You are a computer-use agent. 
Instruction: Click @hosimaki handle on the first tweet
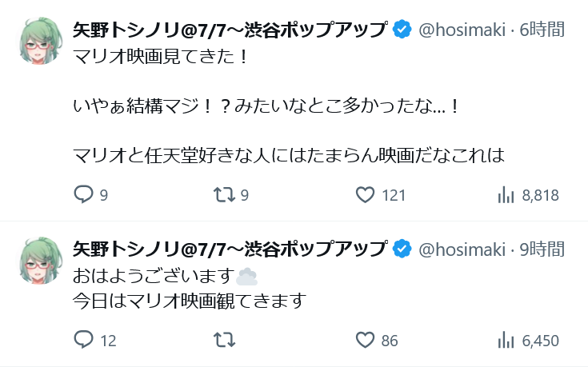tap(462, 30)
